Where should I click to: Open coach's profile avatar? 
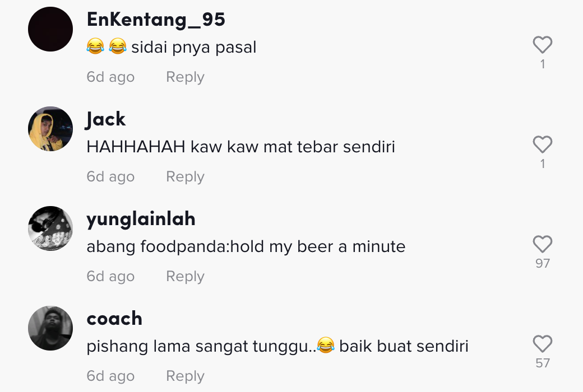pos(50,328)
